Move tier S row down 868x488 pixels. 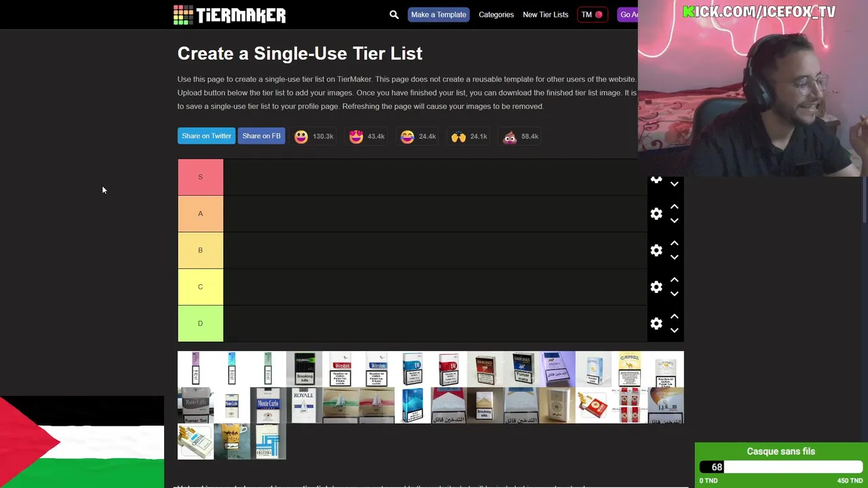(674, 184)
